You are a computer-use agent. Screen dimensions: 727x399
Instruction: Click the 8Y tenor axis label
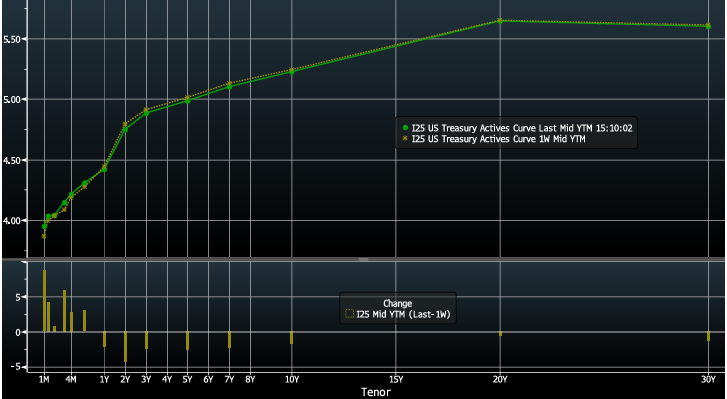pyautogui.click(x=250, y=380)
